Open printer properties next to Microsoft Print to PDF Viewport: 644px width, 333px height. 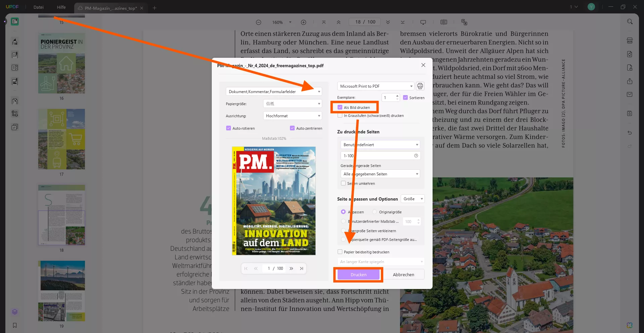tap(420, 86)
